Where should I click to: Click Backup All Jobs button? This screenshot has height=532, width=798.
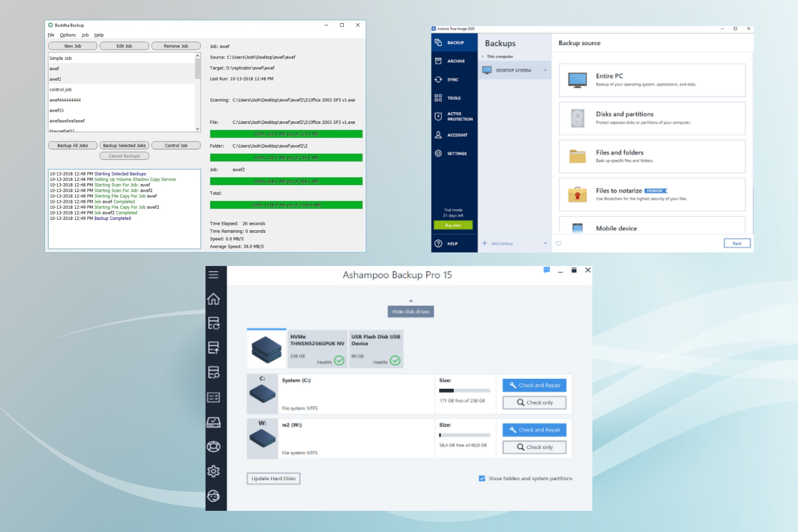coord(73,145)
